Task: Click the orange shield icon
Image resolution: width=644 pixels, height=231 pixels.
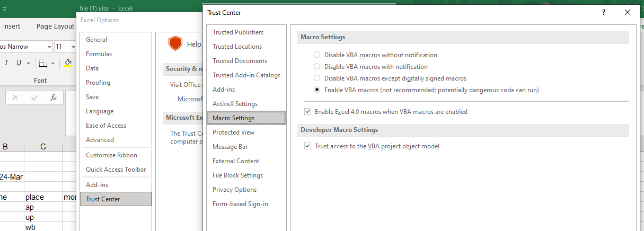Action: (175, 43)
